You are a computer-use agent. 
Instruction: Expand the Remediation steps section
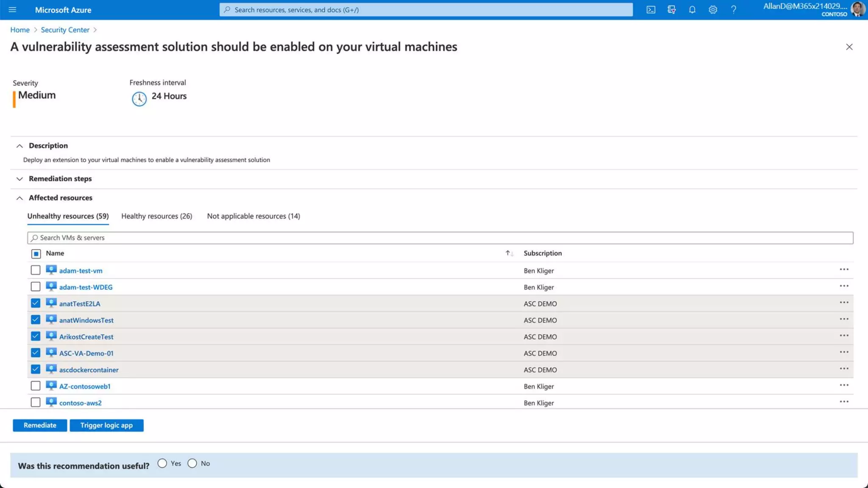point(60,179)
